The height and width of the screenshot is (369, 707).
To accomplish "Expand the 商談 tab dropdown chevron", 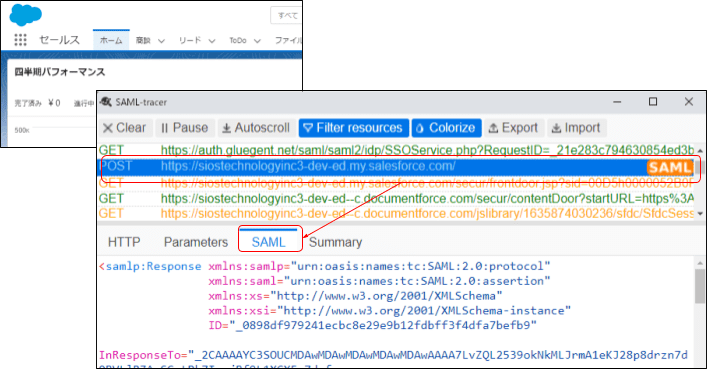I will (x=161, y=41).
